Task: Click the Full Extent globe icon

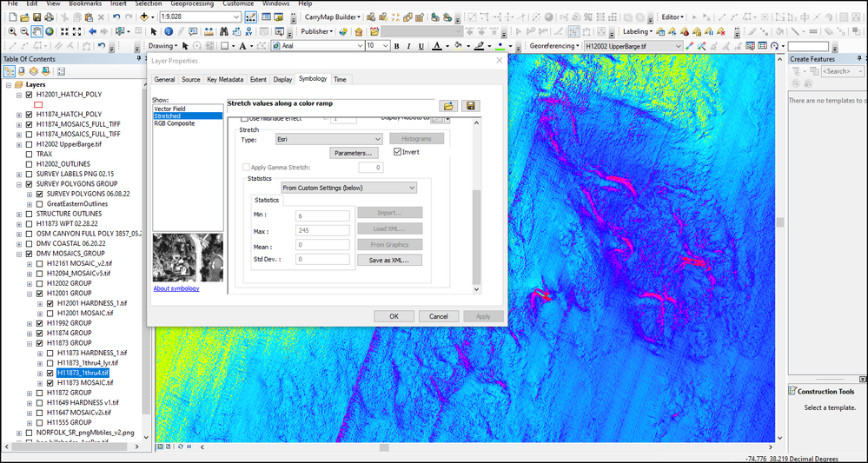Action: click(x=50, y=31)
